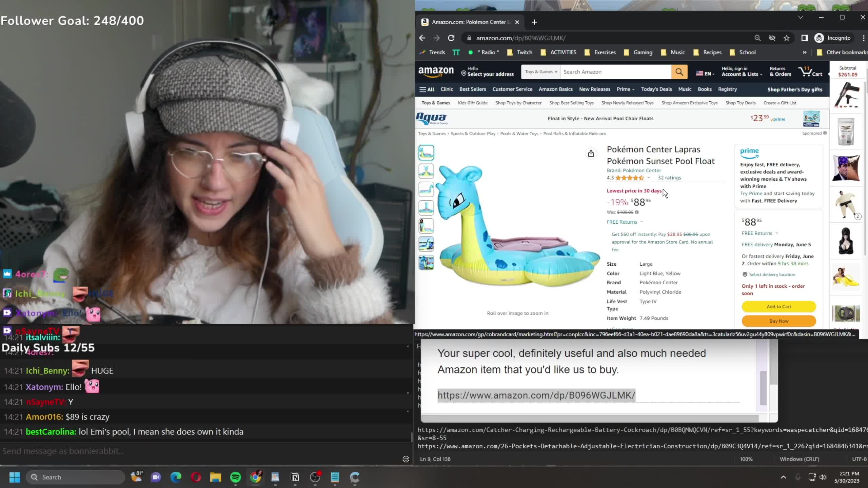Open the third-party cookies blocked eye icon
This screenshot has width=868, height=488.
click(772, 38)
